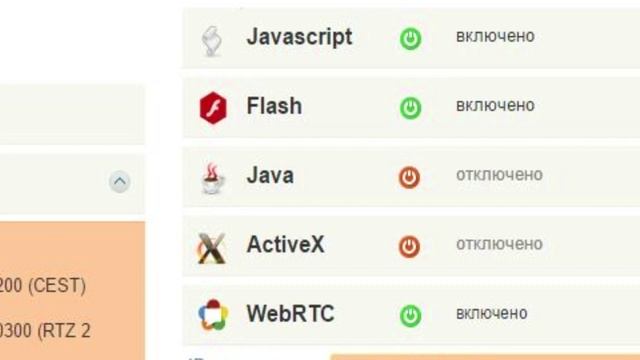Screen dimensions: 640x360
Task: Click the Javascript label text
Action: (300, 38)
